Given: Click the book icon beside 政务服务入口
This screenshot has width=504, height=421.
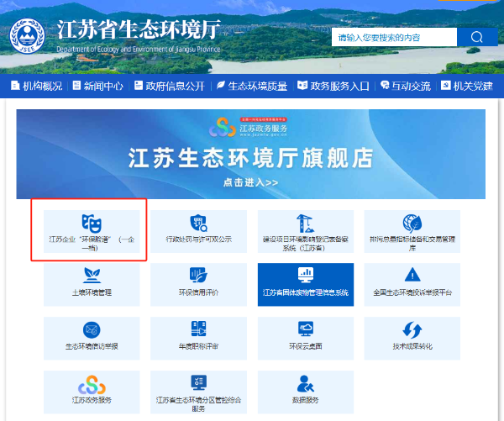Looking at the screenshot, I should click(x=302, y=85).
